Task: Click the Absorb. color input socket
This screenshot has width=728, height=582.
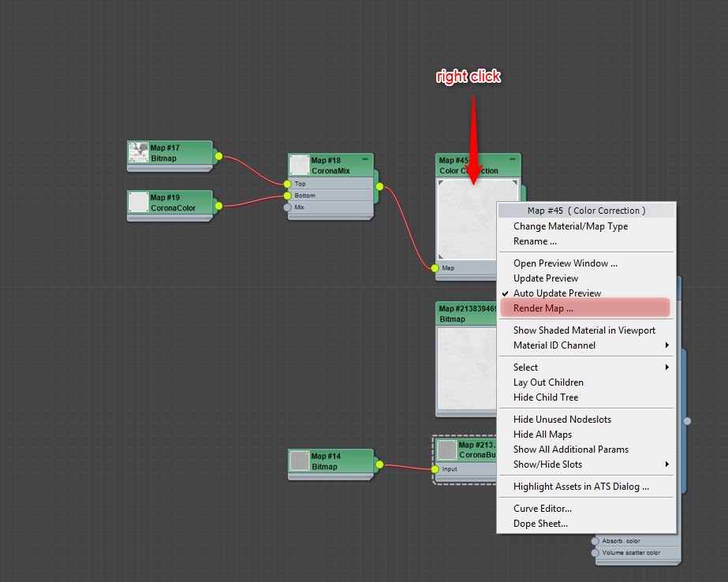Action: point(595,541)
